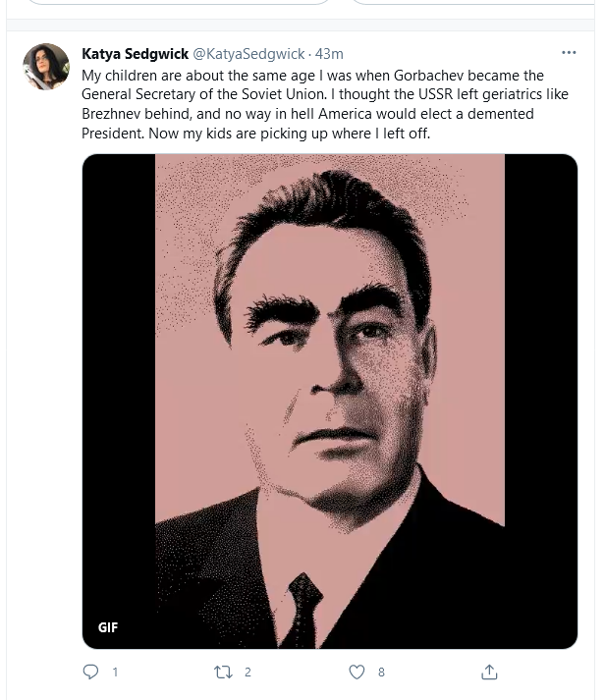Screen dimensions: 605x700
Task: Open the tweet by clicking its text
Action: click(304, 103)
